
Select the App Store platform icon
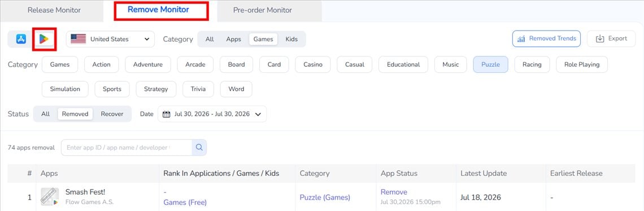point(21,39)
